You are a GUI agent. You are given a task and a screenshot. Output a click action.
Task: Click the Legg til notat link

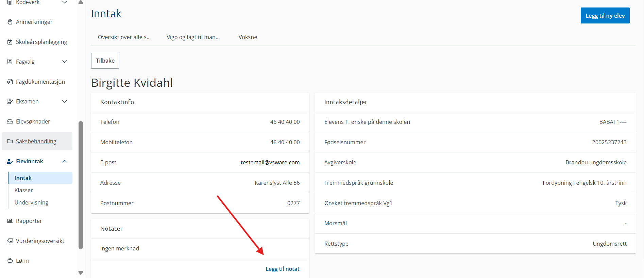[283, 269]
